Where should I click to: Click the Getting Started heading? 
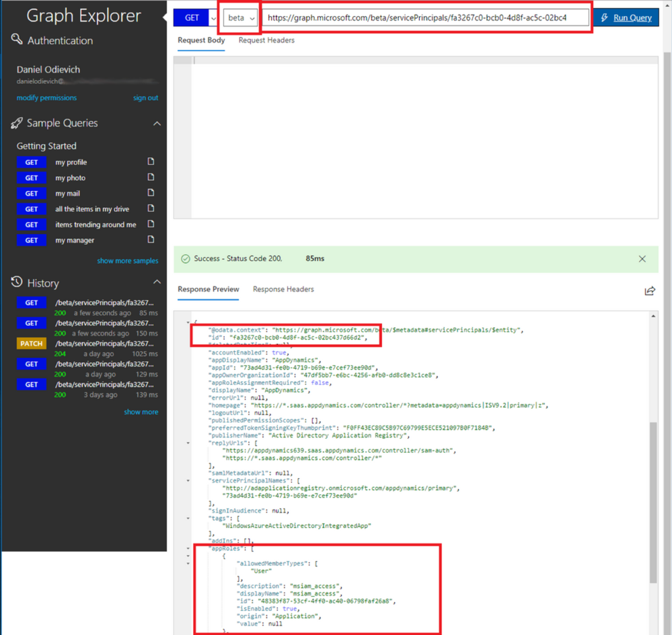(x=46, y=146)
